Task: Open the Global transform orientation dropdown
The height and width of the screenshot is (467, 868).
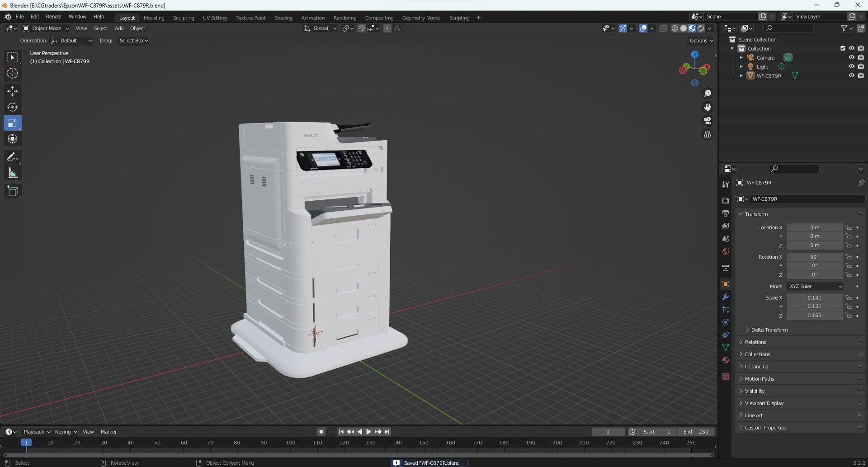Action: click(320, 28)
